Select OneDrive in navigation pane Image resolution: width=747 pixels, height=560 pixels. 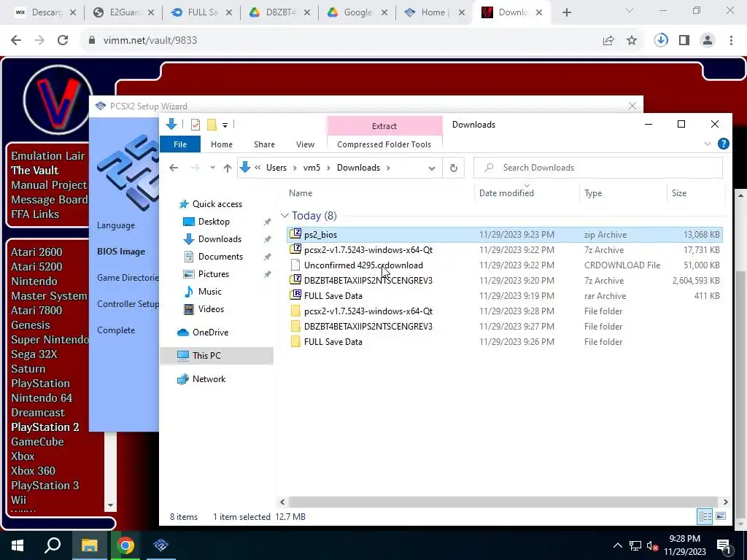click(210, 332)
